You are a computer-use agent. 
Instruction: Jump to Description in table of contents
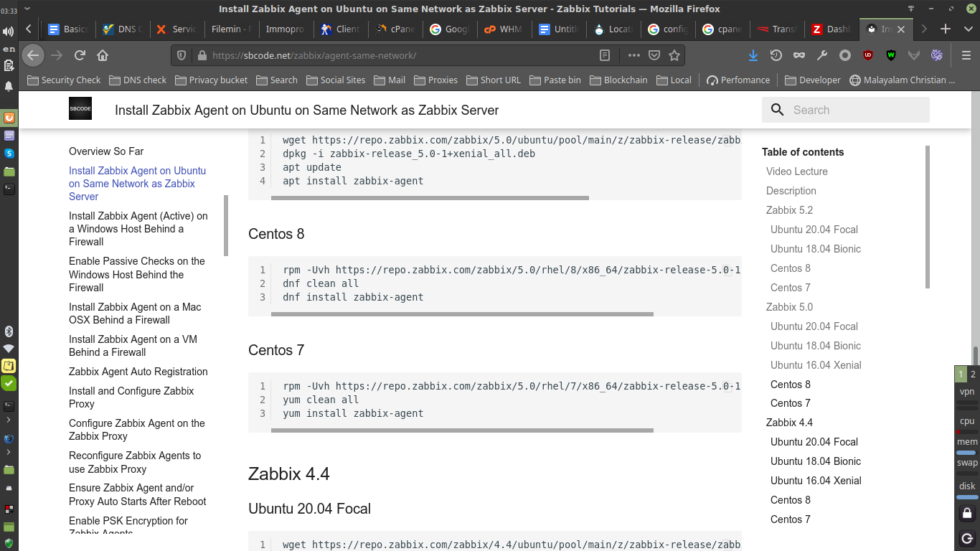pos(791,191)
